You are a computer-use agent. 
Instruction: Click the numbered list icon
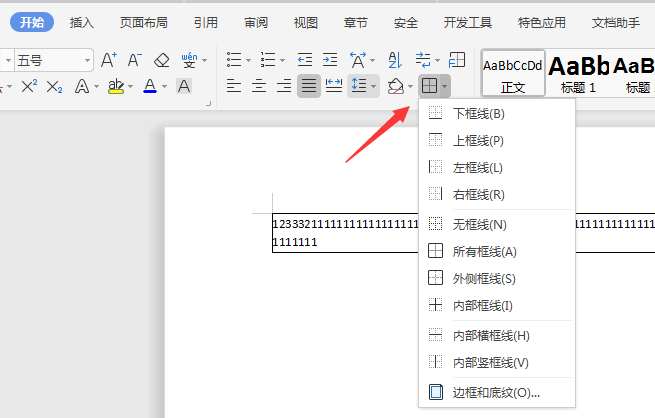[267, 60]
